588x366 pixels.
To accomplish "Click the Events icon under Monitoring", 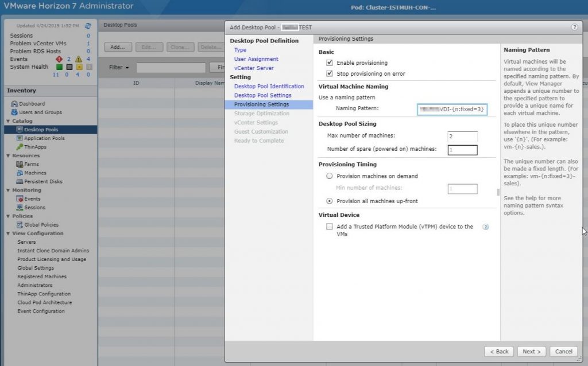I will pos(20,199).
